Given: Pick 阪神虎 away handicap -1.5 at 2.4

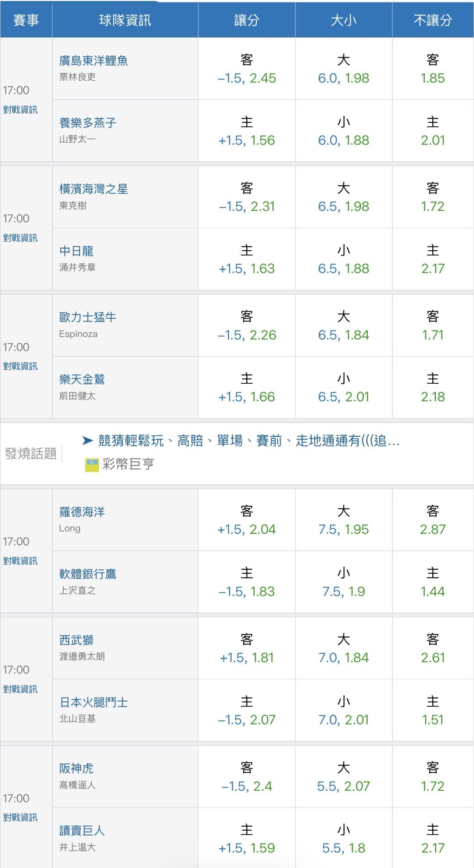Looking at the screenshot, I should [x=247, y=777].
